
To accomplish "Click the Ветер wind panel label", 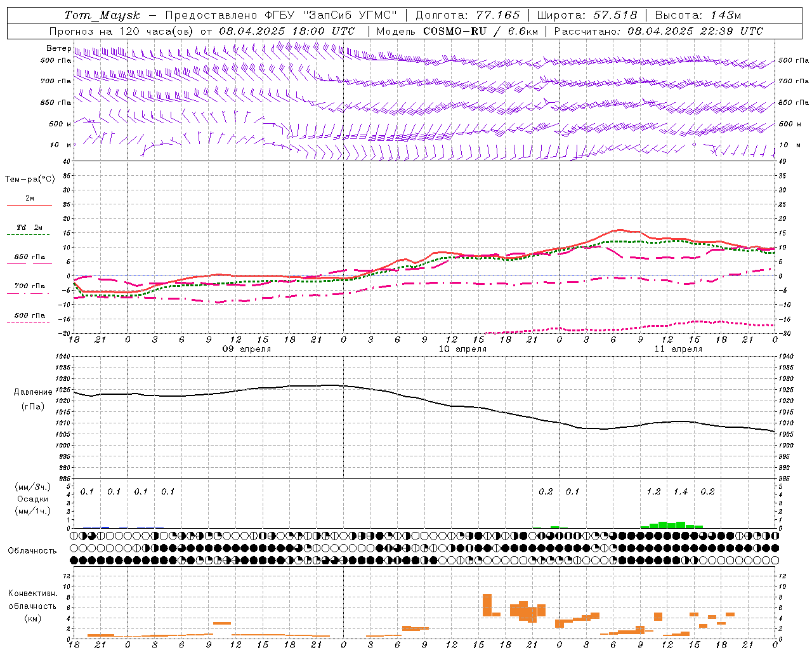I will pyautogui.click(x=58, y=48).
